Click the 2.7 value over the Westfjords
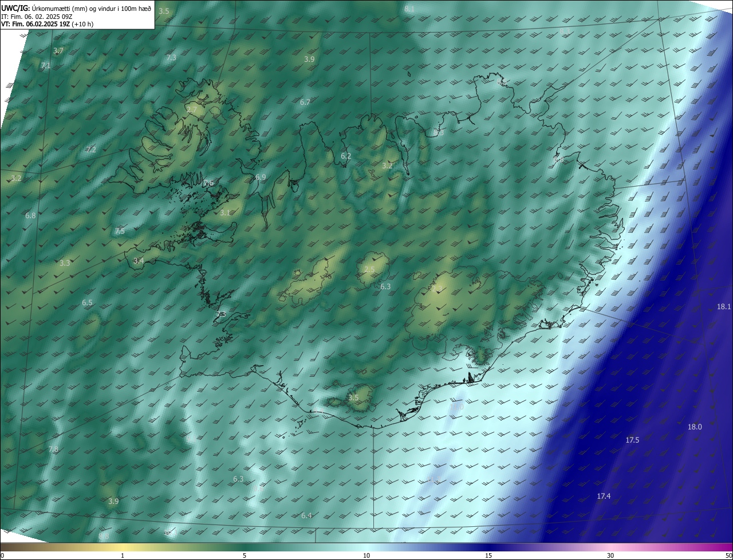Image resolution: width=733 pixels, height=560 pixels. pos(191,109)
